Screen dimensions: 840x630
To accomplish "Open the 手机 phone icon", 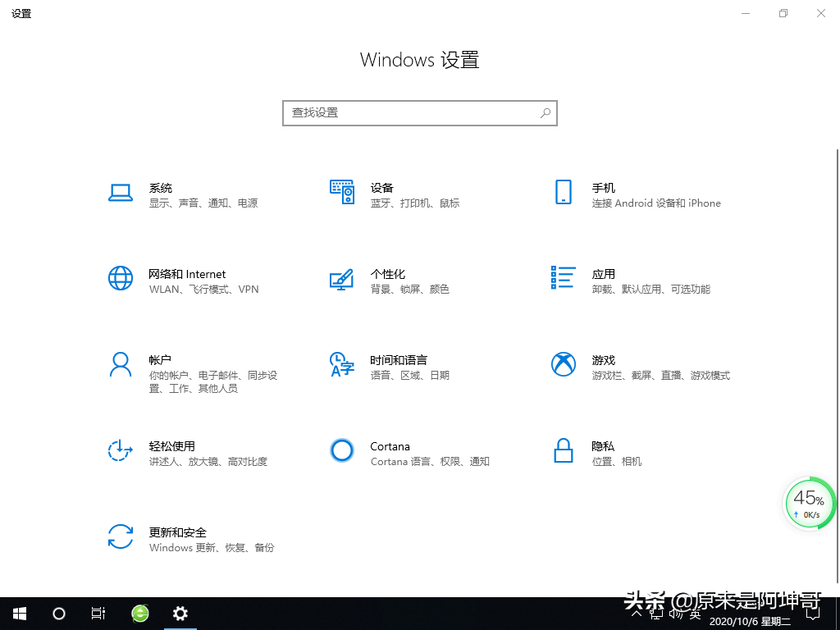I will tap(563, 192).
